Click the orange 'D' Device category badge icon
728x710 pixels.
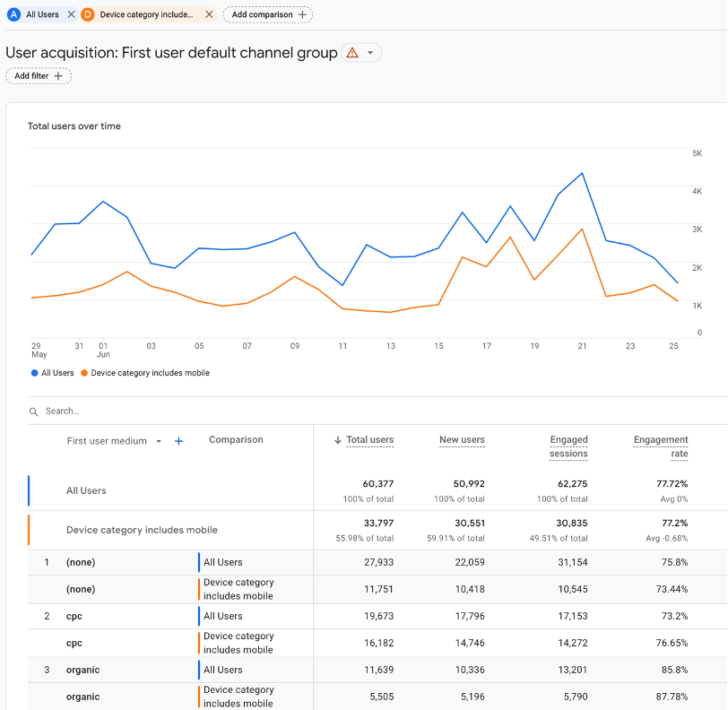tap(87, 14)
